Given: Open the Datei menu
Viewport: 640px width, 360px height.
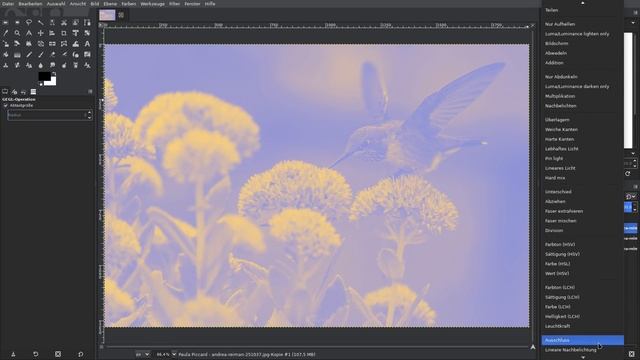Looking at the screenshot, I should pos(8,4).
